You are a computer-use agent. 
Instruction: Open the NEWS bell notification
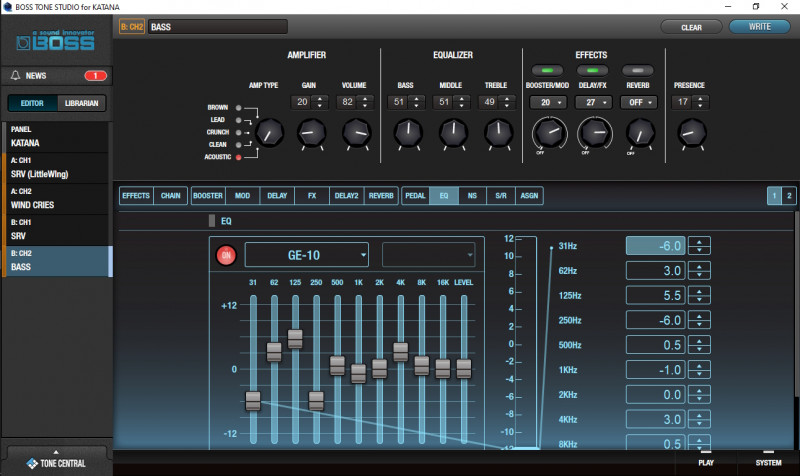[16, 76]
